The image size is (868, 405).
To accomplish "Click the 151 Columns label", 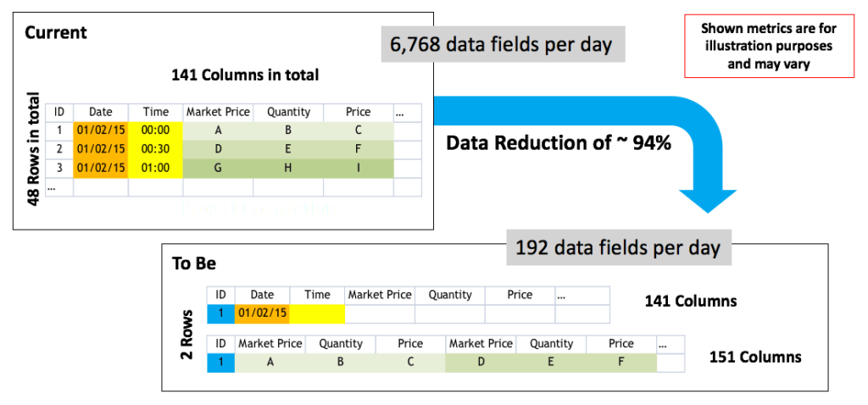I will tap(754, 357).
